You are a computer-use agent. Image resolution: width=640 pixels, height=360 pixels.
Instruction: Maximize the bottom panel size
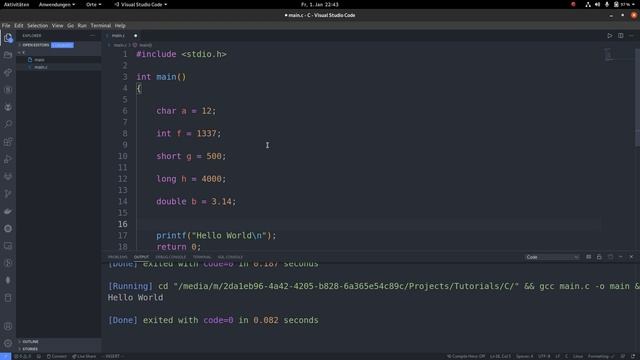[620, 257]
